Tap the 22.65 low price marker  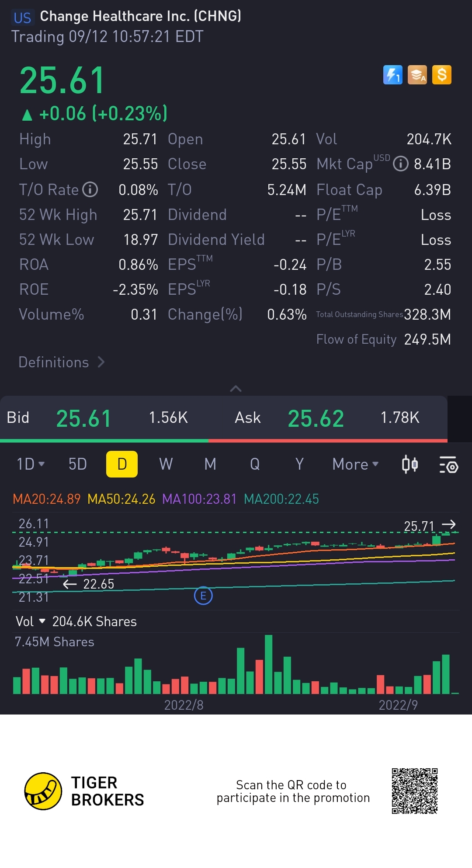pyautogui.click(x=89, y=584)
